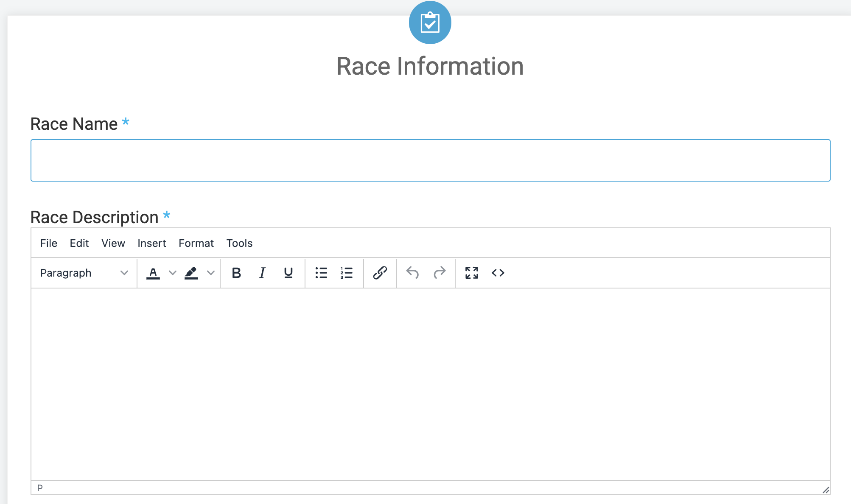This screenshot has height=504, width=851.
Task: Toggle underline formatting button
Action: (288, 273)
